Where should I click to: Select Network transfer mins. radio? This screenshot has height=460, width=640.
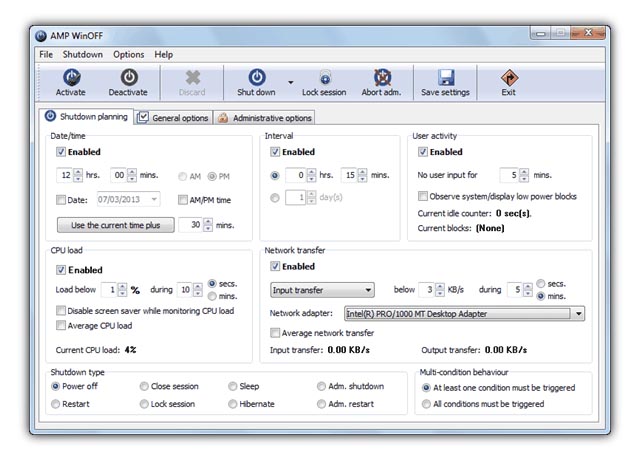(541, 296)
